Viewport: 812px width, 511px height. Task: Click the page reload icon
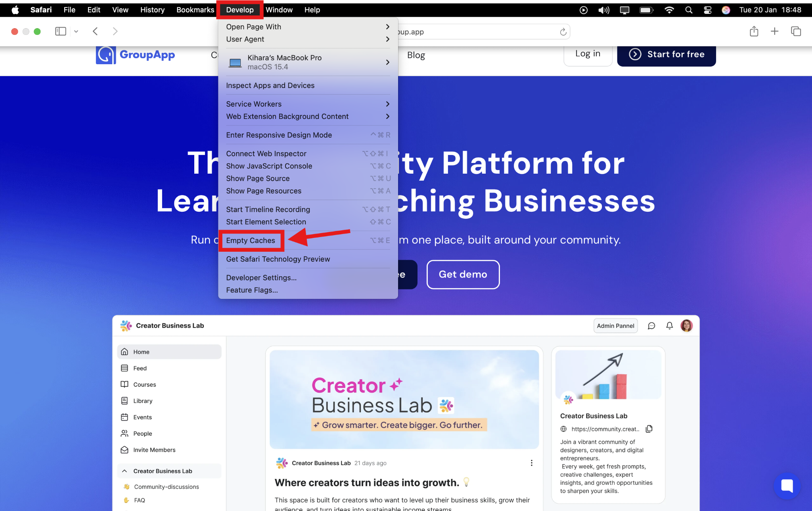tap(563, 32)
